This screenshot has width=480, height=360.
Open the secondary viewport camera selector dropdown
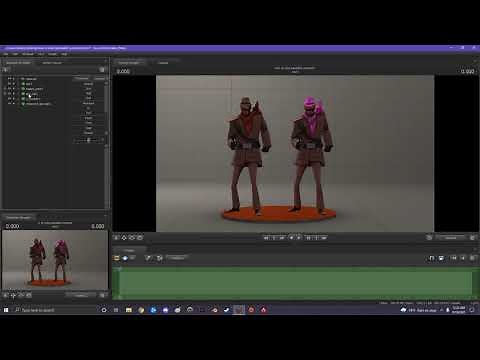[81, 295]
